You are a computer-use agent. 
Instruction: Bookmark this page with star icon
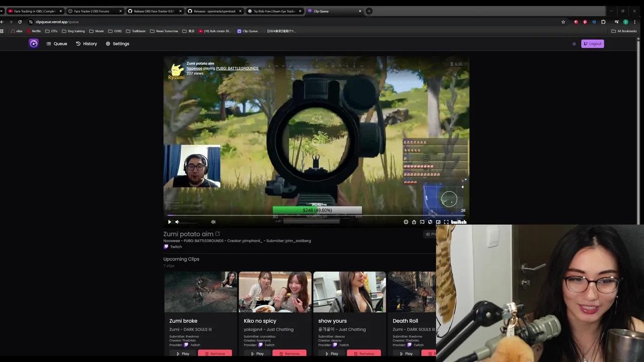point(563,22)
